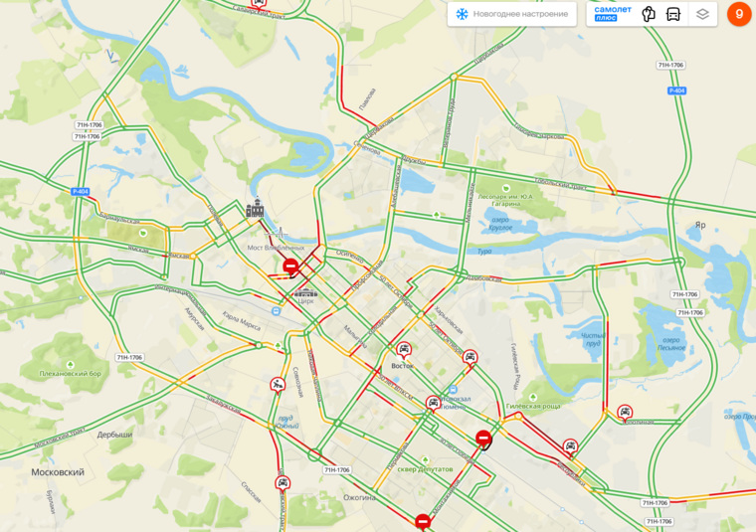The image size is (756, 532).
Task: Open road closure marker near Мост Влюблённых
Action: pyautogui.click(x=290, y=266)
